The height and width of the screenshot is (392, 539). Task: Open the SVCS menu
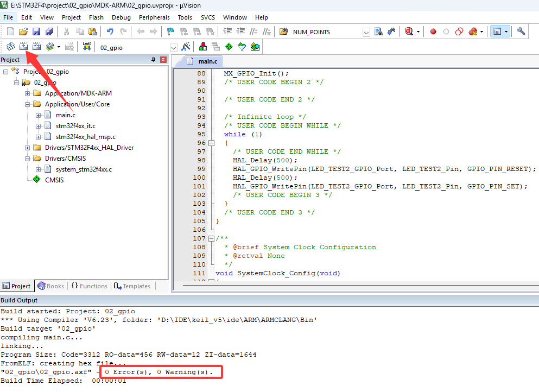[208, 17]
